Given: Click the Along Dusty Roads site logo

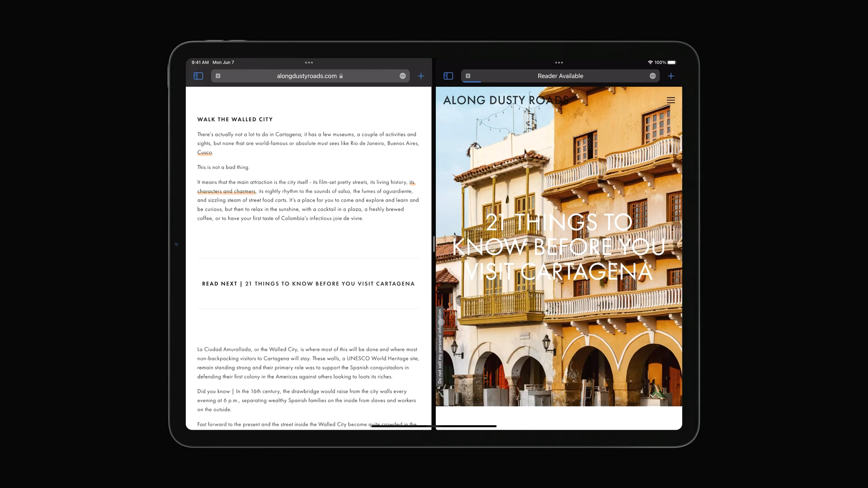Looking at the screenshot, I should tap(505, 100).
